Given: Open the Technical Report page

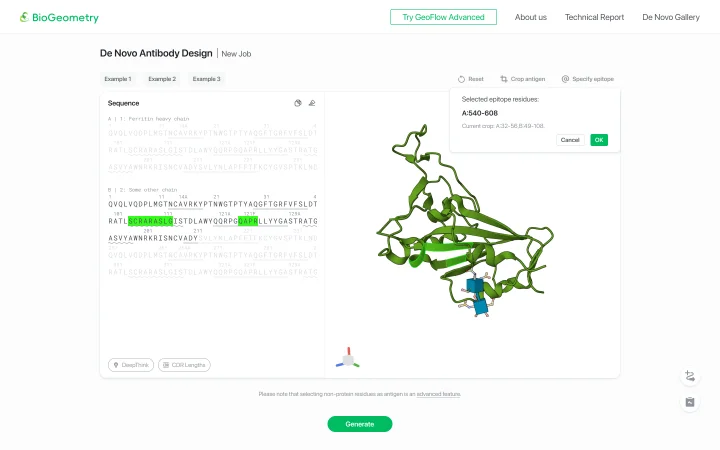Looking at the screenshot, I should click(x=594, y=17).
